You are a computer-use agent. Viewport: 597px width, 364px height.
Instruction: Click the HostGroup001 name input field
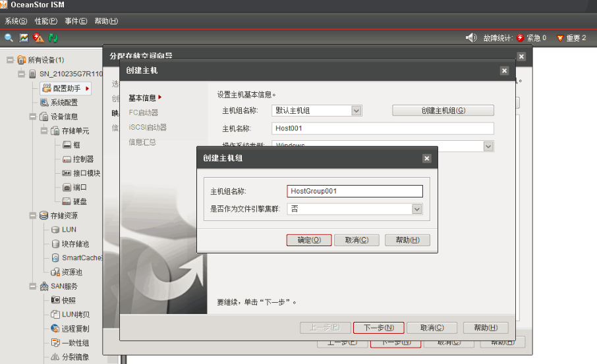[355, 191]
